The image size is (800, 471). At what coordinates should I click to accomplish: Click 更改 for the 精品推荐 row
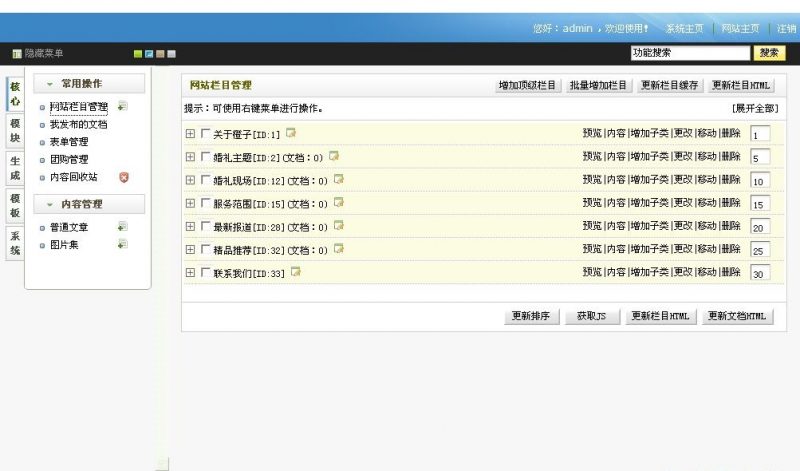683,249
